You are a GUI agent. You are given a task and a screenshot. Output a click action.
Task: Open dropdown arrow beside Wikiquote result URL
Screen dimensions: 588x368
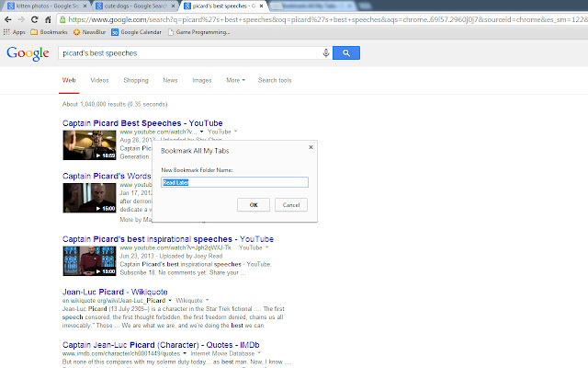[170, 301]
